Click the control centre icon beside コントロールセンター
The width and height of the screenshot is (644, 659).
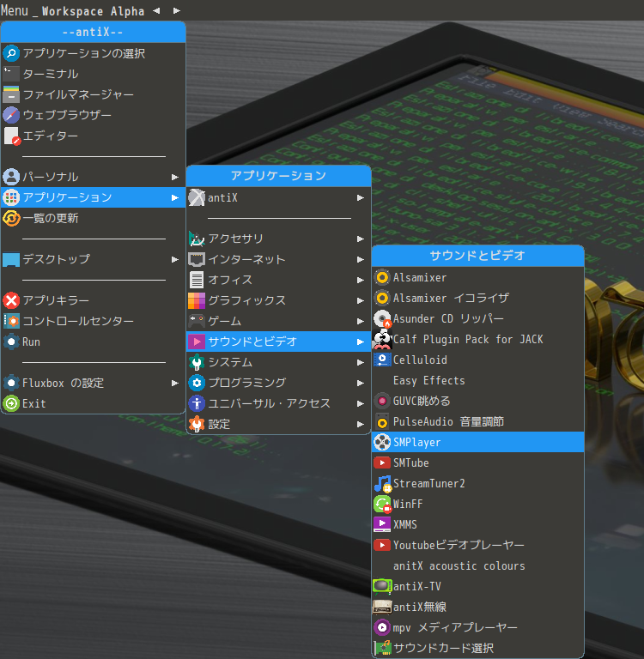click(11, 321)
